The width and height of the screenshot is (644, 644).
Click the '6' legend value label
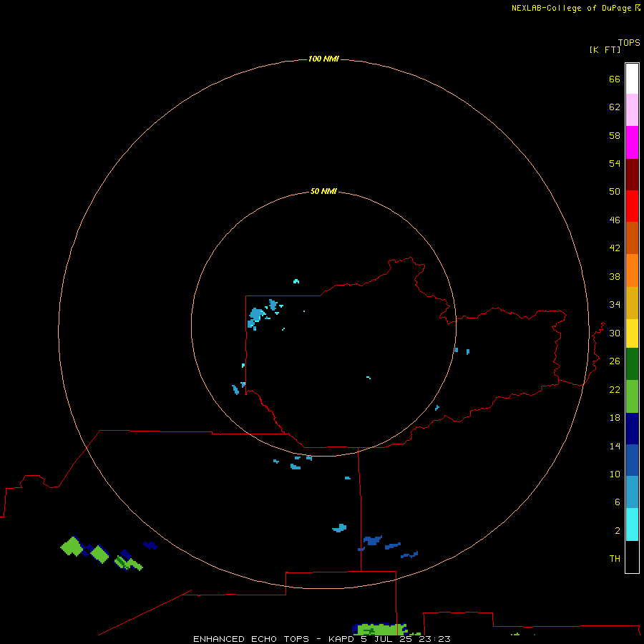(x=618, y=502)
